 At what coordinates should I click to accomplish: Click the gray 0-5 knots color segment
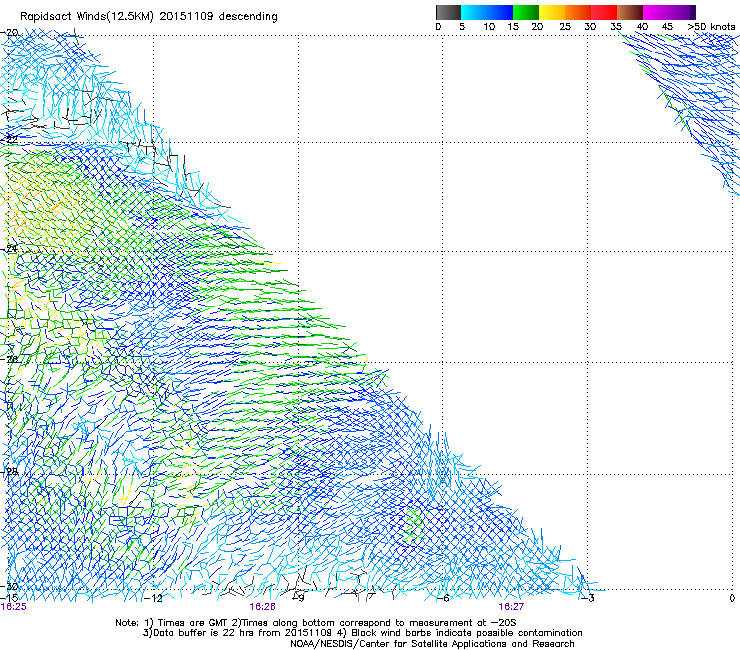pos(449,12)
